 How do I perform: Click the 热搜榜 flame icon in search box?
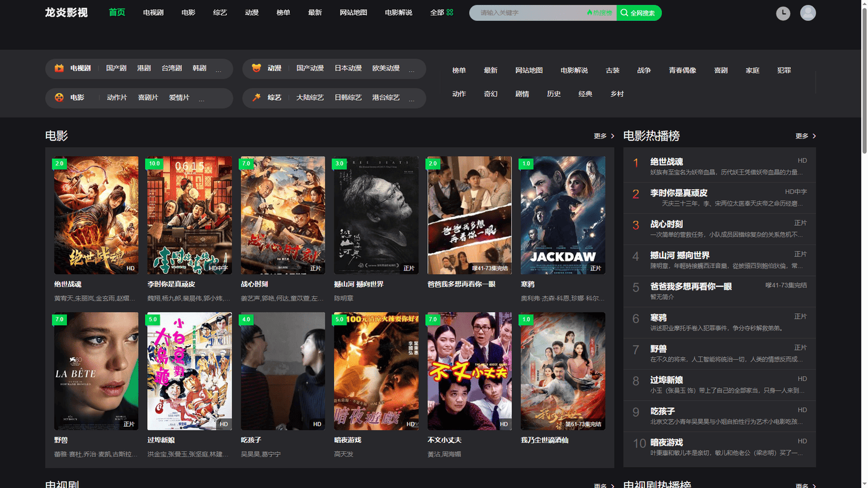tap(590, 13)
